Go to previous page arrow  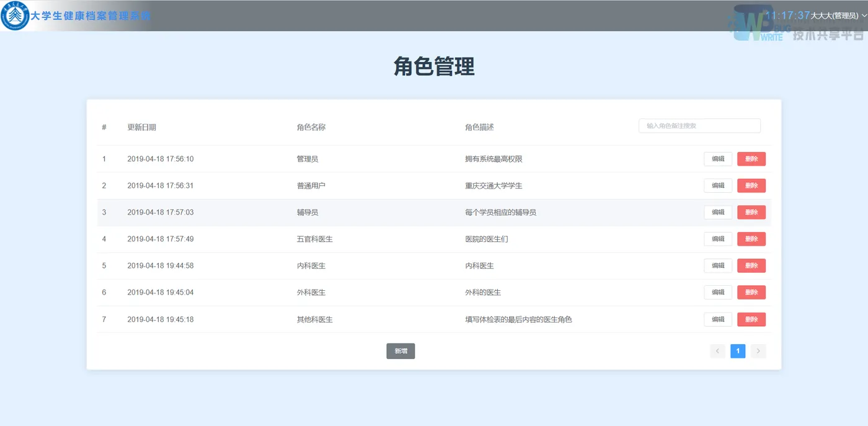717,351
